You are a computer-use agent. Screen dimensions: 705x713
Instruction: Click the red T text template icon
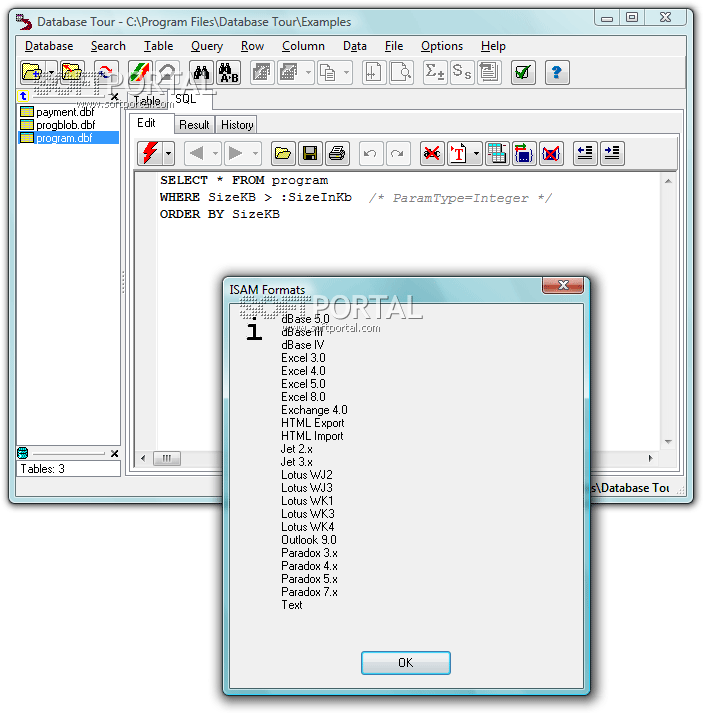coord(458,153)
